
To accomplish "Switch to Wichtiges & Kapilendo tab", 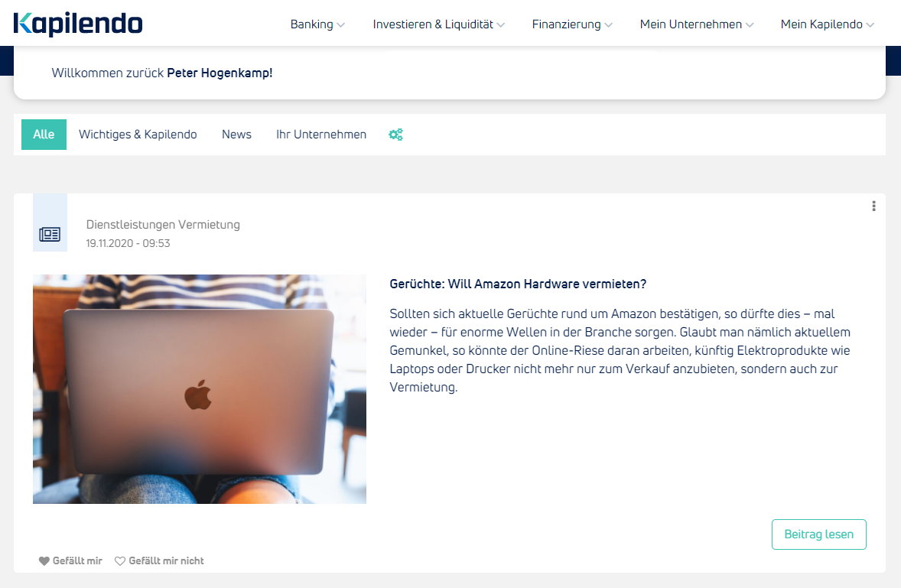I will [x=138, y=135].
